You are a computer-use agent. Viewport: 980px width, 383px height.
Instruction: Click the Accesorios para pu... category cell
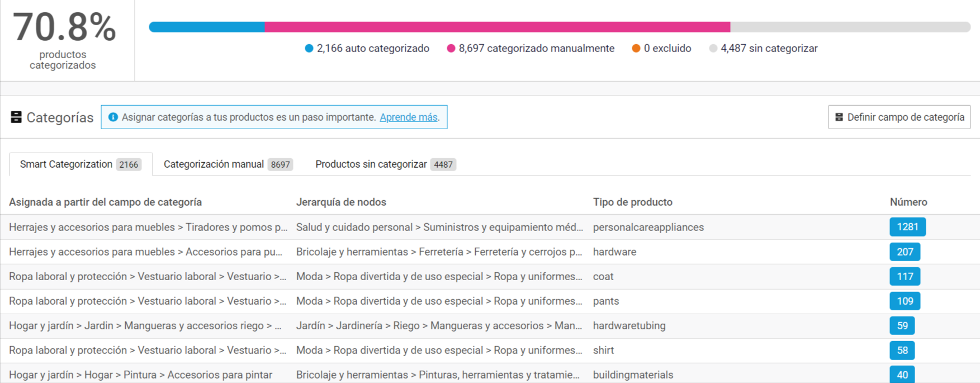point(145,252)
